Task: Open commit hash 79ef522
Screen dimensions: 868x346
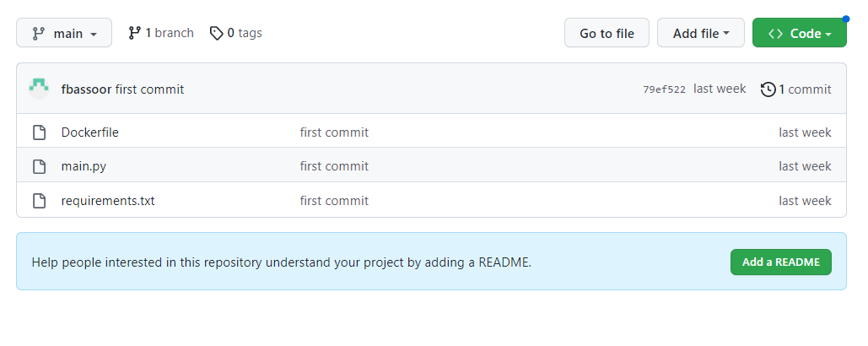Action: pos(664,89)
